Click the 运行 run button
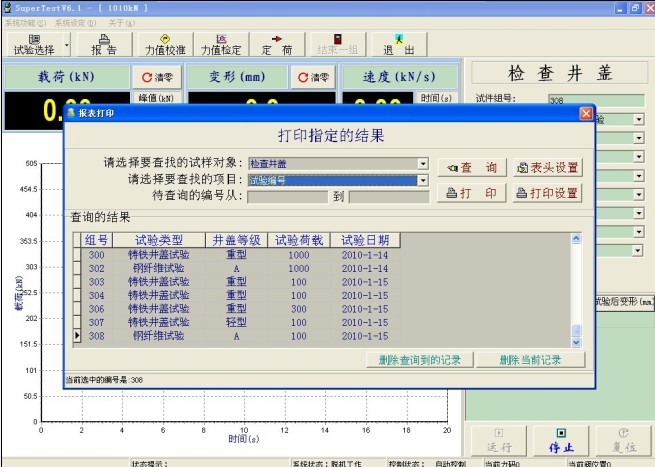 499,441
